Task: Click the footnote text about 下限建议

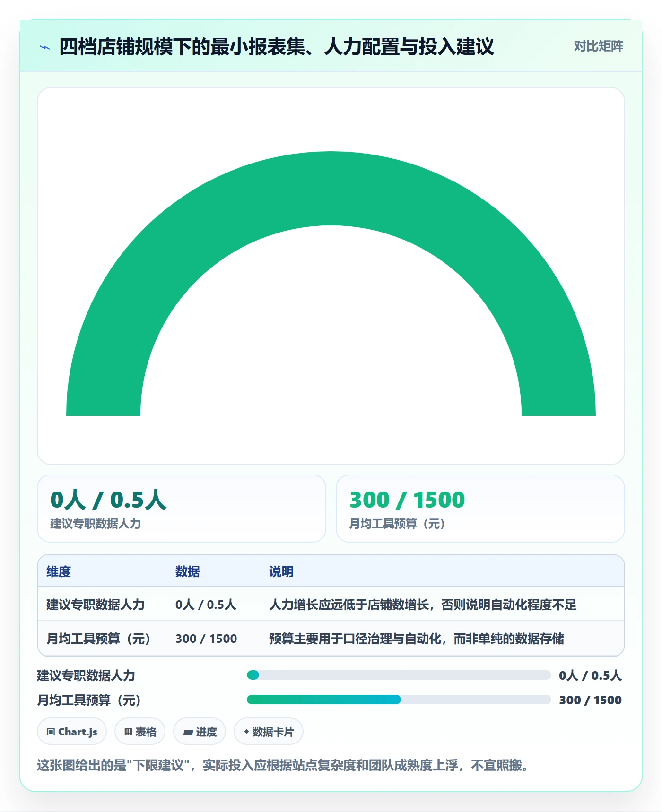Action: 283,765
